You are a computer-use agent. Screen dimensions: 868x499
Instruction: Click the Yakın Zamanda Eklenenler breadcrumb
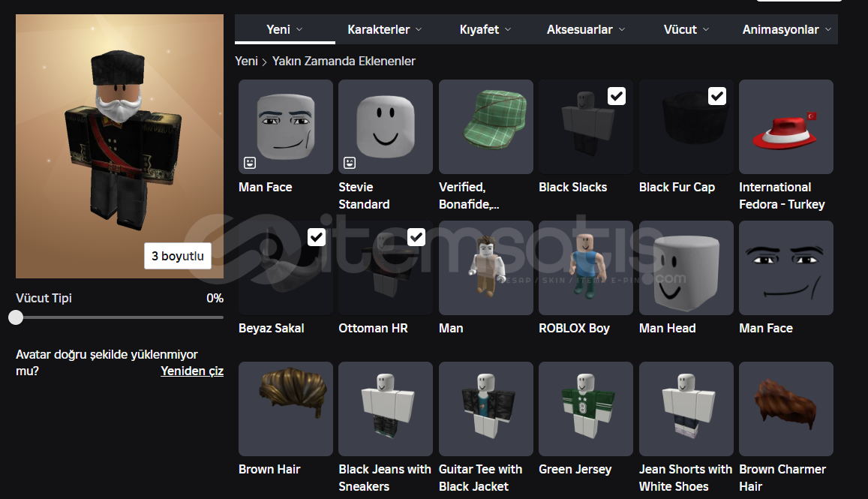point(344,61)
